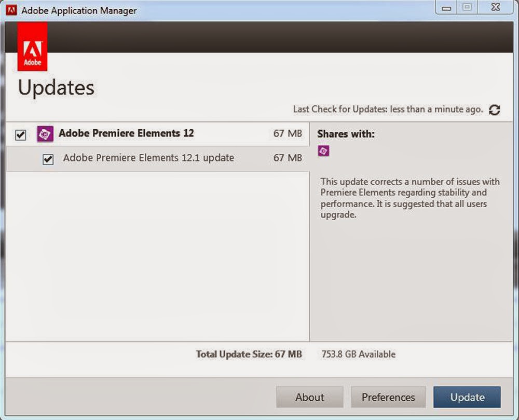Open Preferences

(388, 397)
